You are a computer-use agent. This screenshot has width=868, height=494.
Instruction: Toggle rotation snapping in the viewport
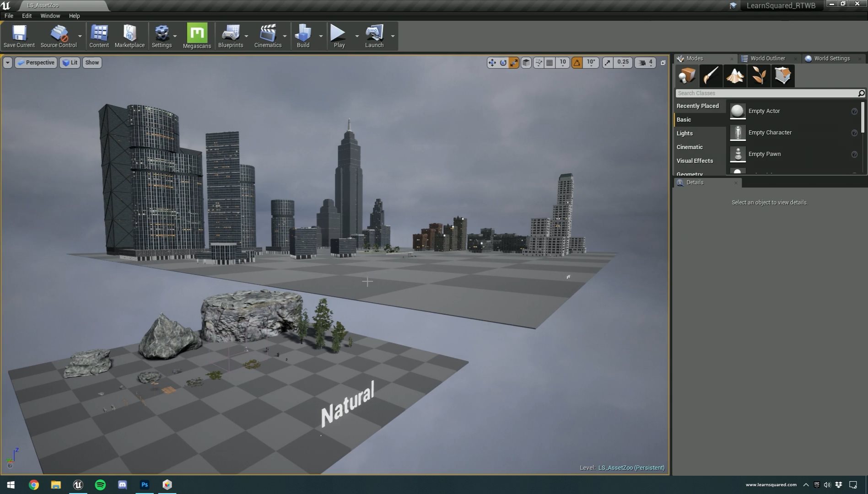(577, 63)
